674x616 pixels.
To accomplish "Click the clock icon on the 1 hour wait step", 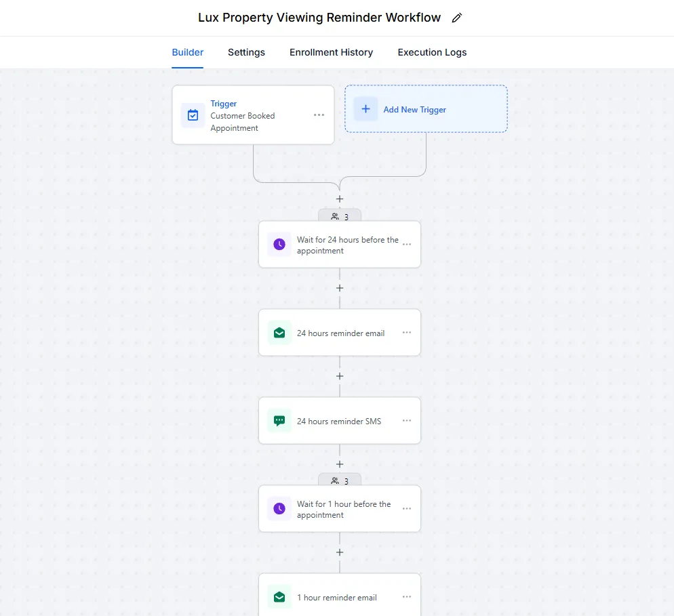I will coord(279,509).
